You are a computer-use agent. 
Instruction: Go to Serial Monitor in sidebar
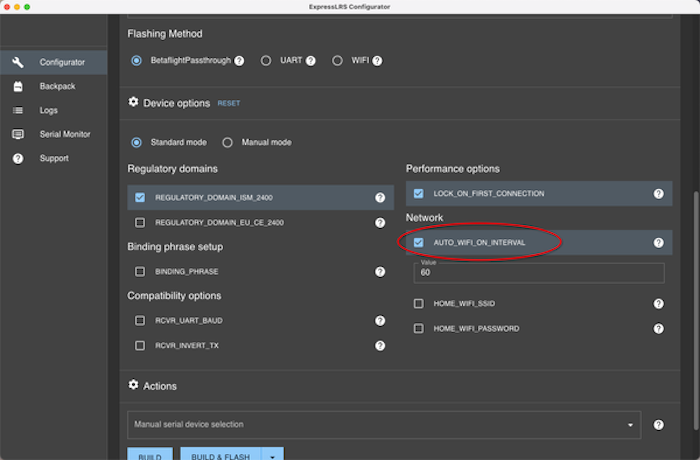(x=64, y=134)
